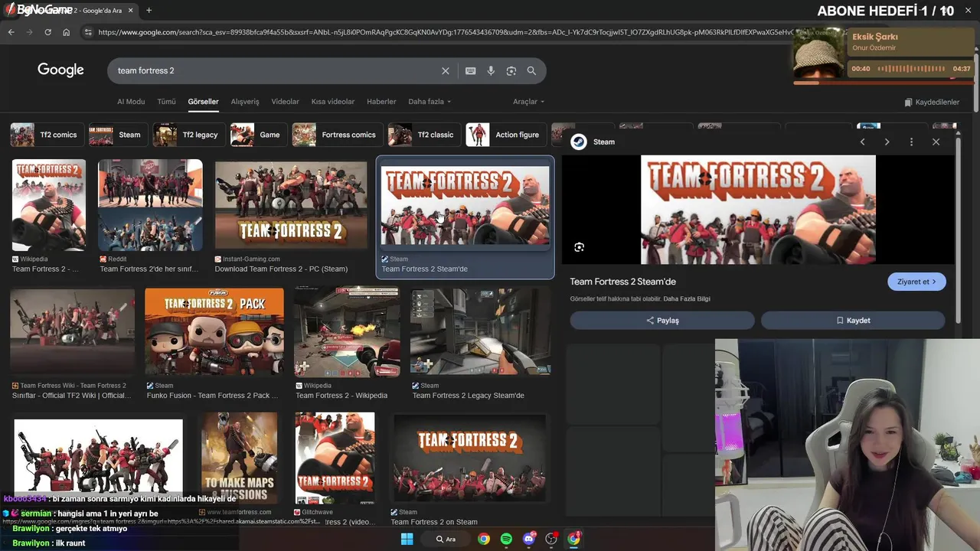980x551 pixels.
Task: Select Alışveriş tab
Action: click(245, 101)
